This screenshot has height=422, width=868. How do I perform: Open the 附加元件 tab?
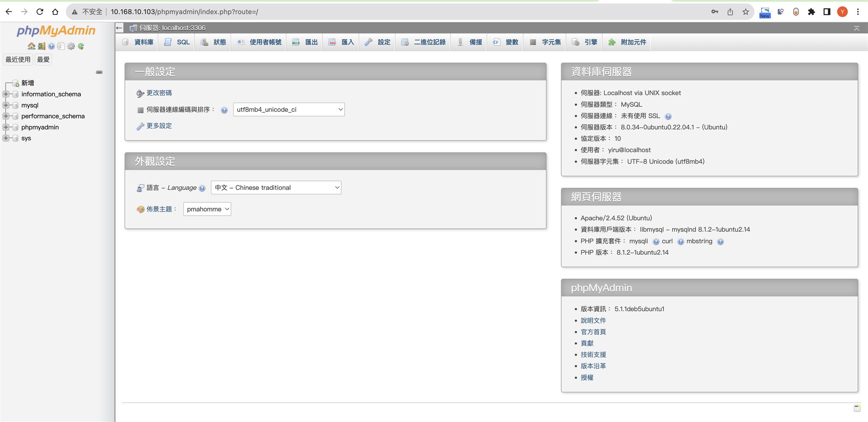point(627,42)
